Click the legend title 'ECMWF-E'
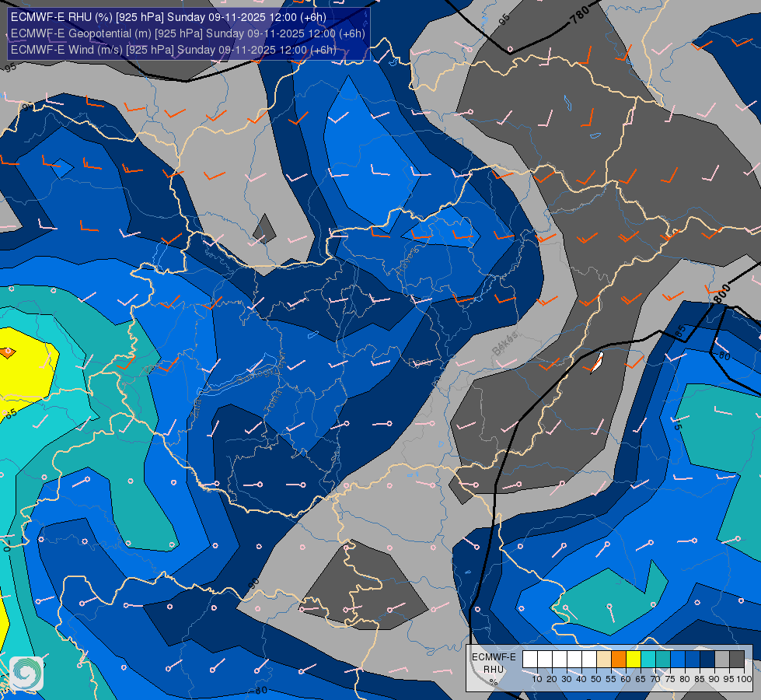The width and height of the screenshot is (761, 700). [494, 656]
